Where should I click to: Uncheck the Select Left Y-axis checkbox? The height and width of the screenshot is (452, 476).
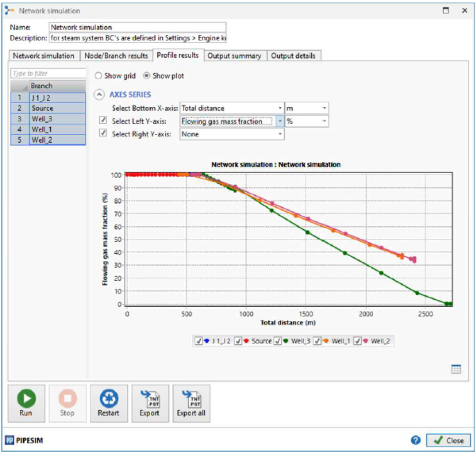[103, 120]
